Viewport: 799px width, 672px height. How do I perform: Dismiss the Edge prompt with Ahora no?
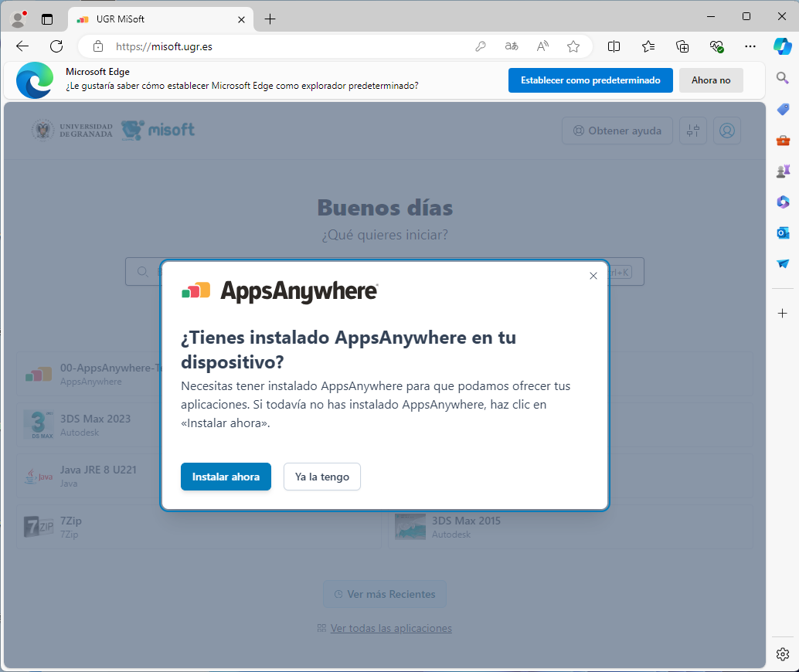[x=711, y=80]
